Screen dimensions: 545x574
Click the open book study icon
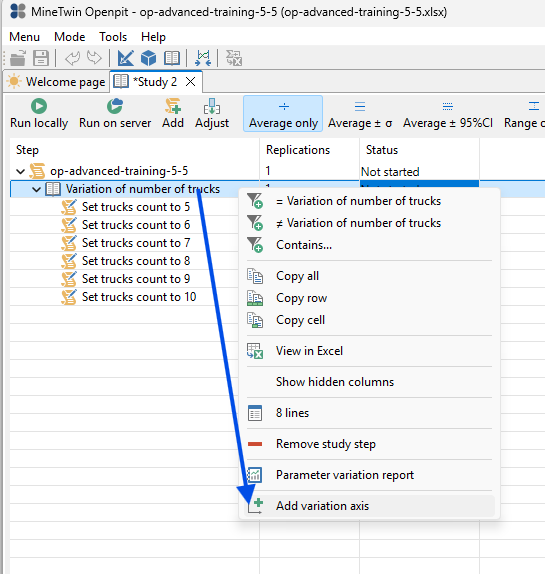pos(172,58)
